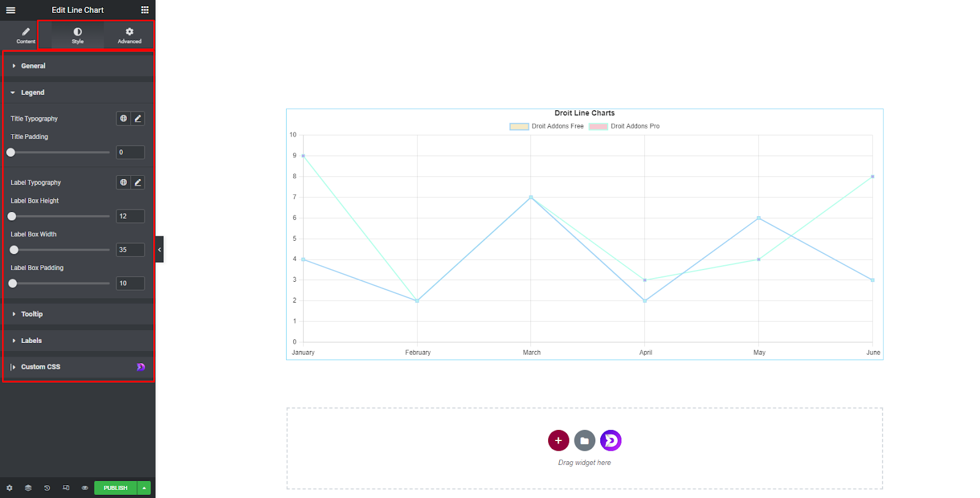Click globe icon beside Title Typography

(124, 118)
